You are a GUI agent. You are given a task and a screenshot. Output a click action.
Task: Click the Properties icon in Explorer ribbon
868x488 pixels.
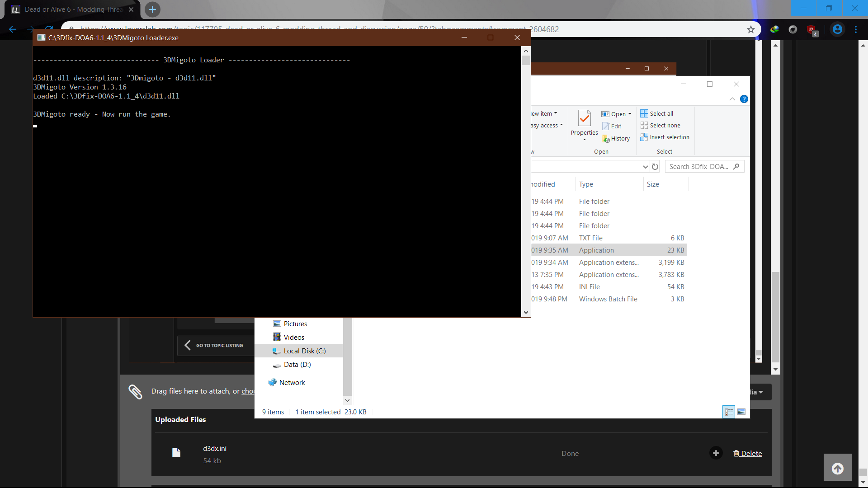coord(585,119)
